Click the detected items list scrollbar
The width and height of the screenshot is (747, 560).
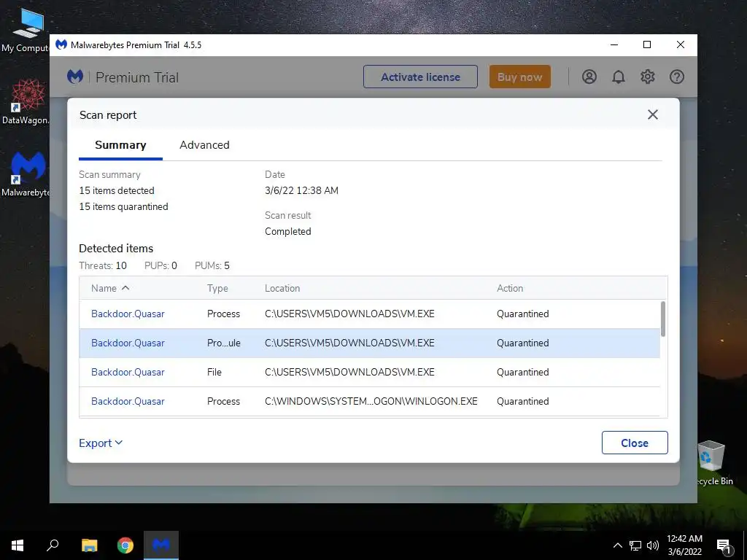coord(662,319)
